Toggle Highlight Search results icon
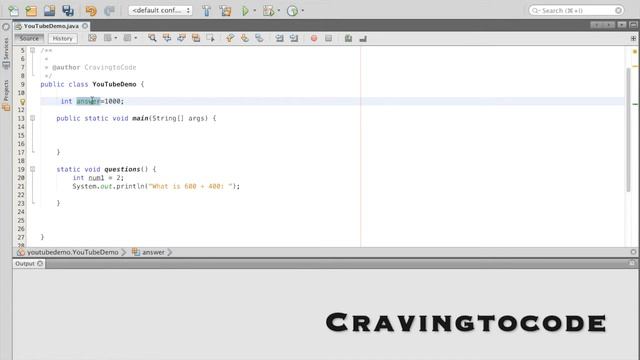This screenshot has height=360, width=640. tap(196, 38)
